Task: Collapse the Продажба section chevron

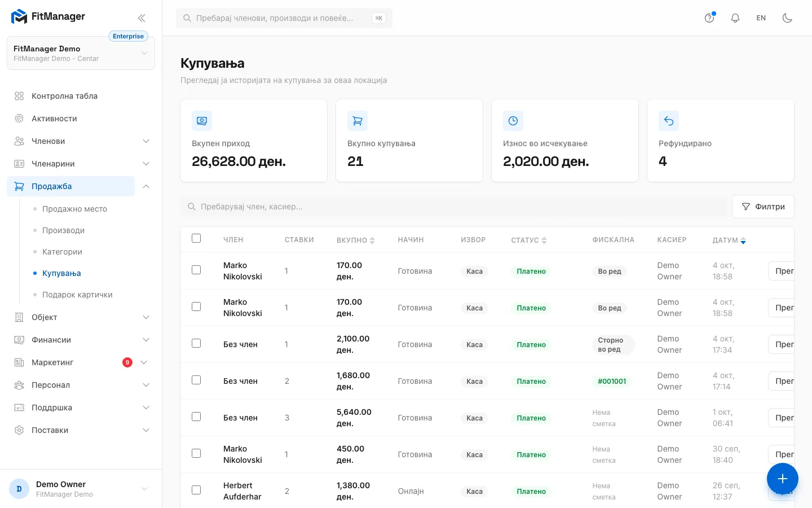Action: pos(146,186)
